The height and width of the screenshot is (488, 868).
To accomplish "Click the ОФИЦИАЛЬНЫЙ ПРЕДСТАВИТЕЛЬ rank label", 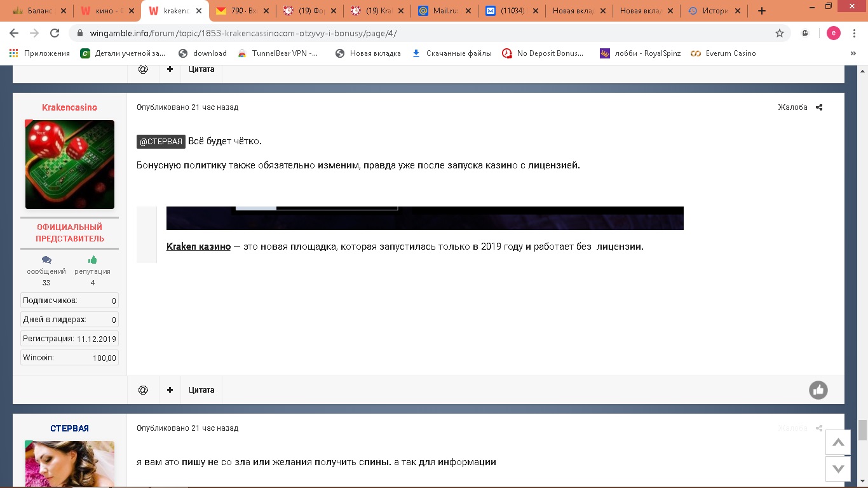I will point(70,233).
